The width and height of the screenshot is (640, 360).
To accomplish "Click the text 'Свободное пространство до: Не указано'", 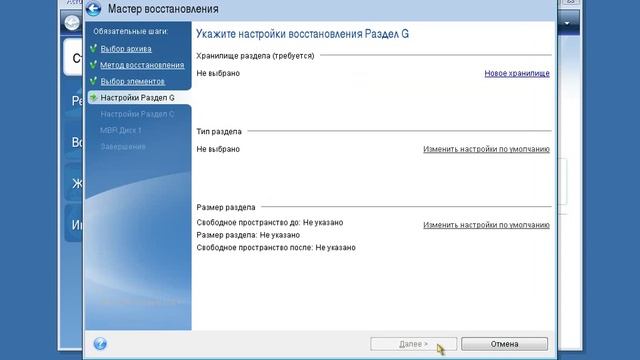I will coord(270,222).
